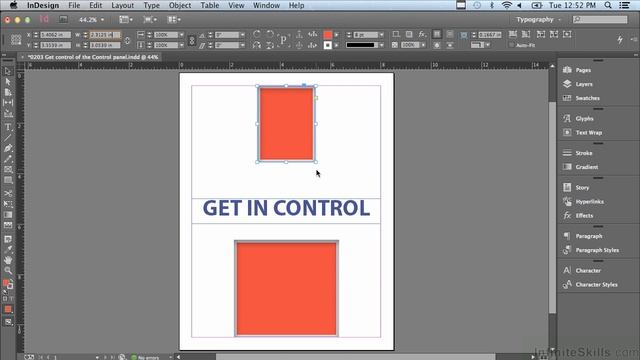Screen dimensions: 640x360
Task: Open the Screen Mode dropdown in the app bar
Action: coord(150,20)
